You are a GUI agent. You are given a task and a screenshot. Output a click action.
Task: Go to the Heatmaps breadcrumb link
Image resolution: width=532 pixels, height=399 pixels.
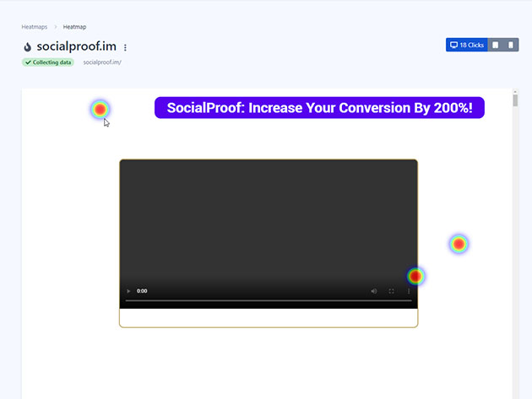click(x=35, y=27)
